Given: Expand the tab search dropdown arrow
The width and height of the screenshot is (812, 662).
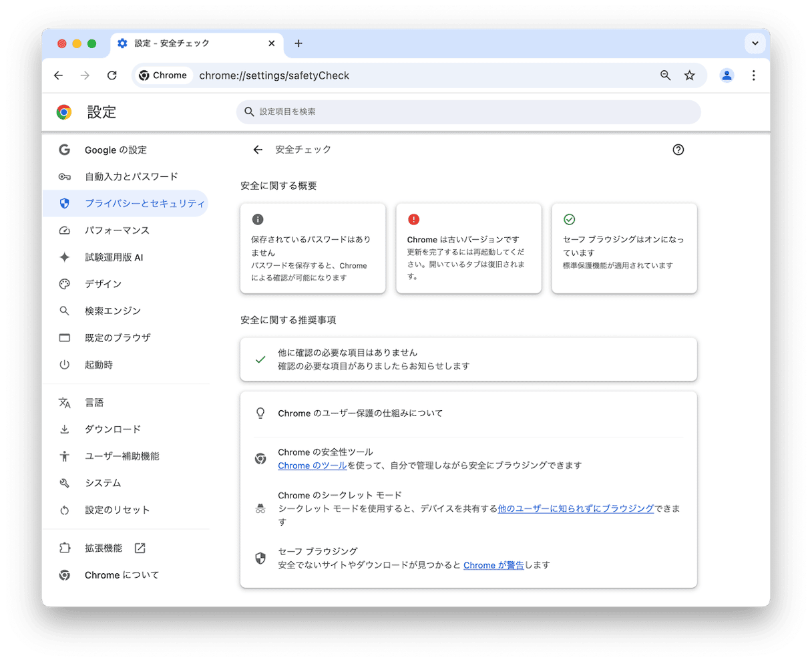Looking at the screenshot, I should click(x=755, y=43).
